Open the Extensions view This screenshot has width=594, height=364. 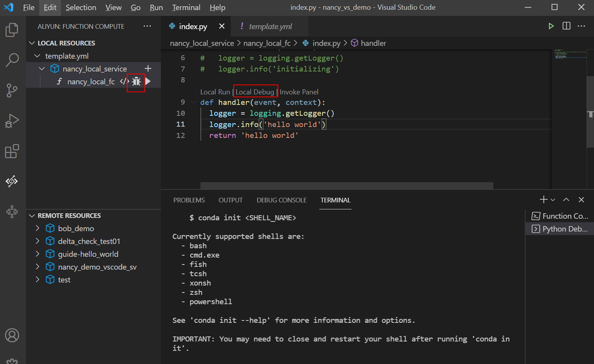tap(12, 151)
